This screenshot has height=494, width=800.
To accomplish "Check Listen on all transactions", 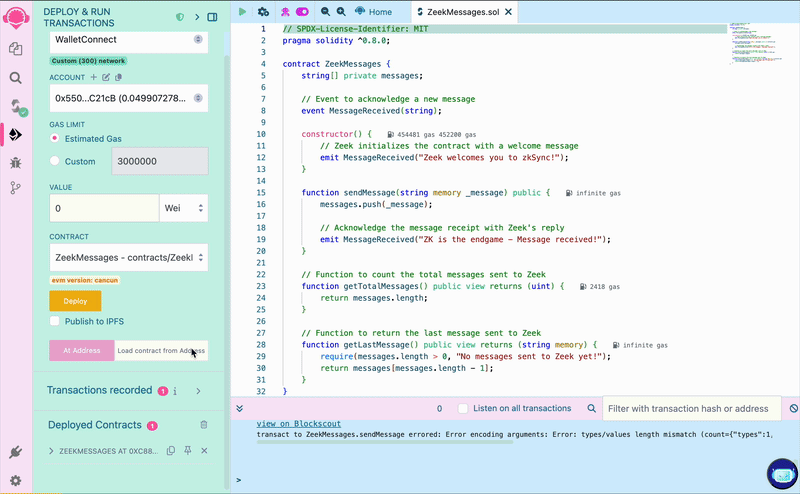I will click(x=462, y=408).
